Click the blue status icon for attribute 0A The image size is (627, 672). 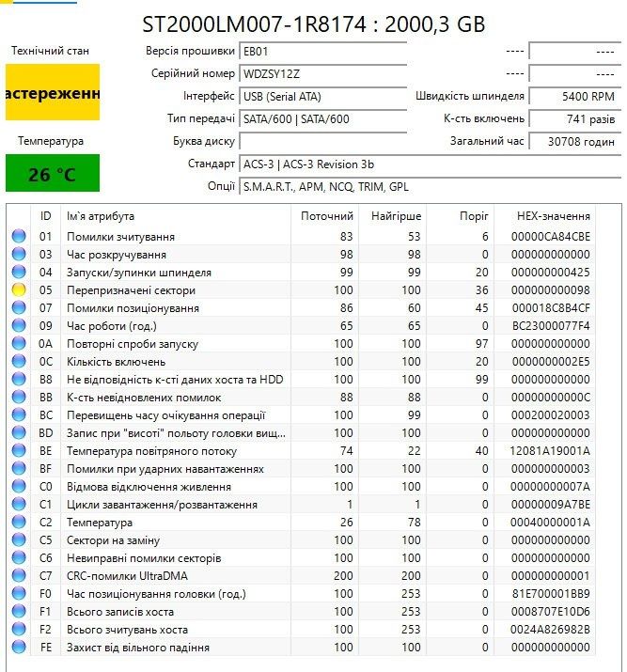coord(19,344)
